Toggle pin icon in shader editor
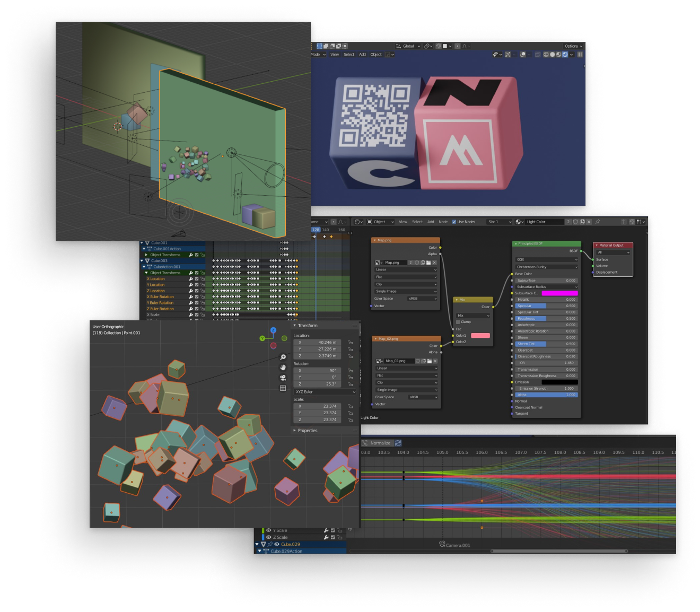Image resolution: width=700 pixels, height=612 pixels. point(598,222)
